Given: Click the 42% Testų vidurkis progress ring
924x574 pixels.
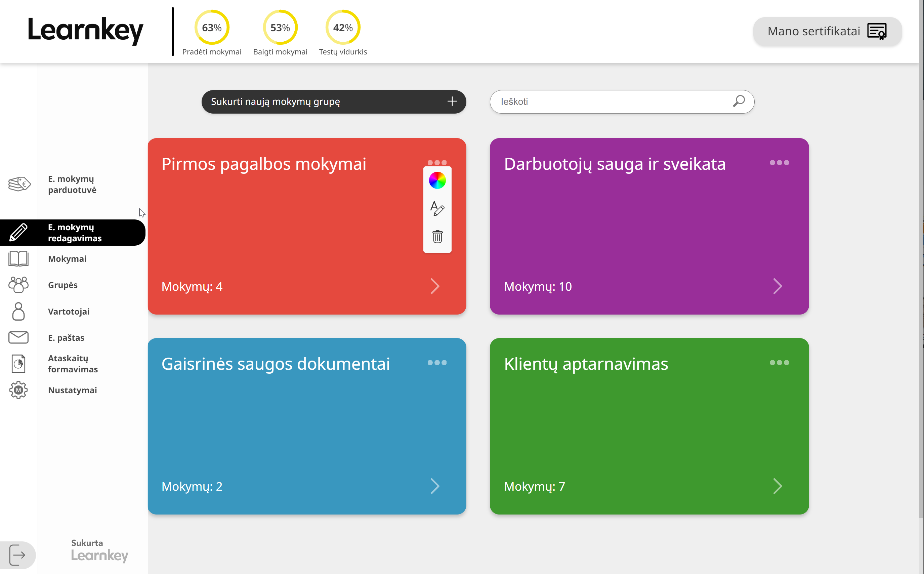Looking at the screenshot, I should [x=343, y=27].
